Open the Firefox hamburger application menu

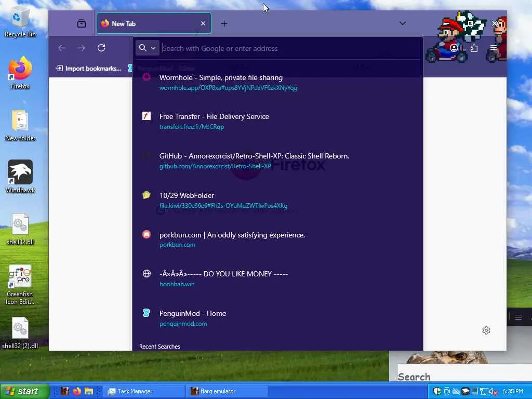(494, 48)
